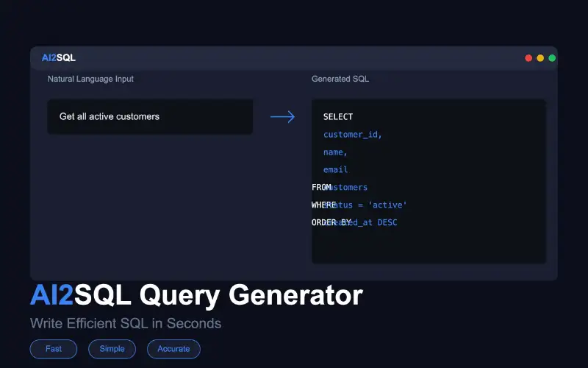Screen dimensions: 588x368
Task: Click the 'email' line in the SQL output
Action: tap(336, 170)
